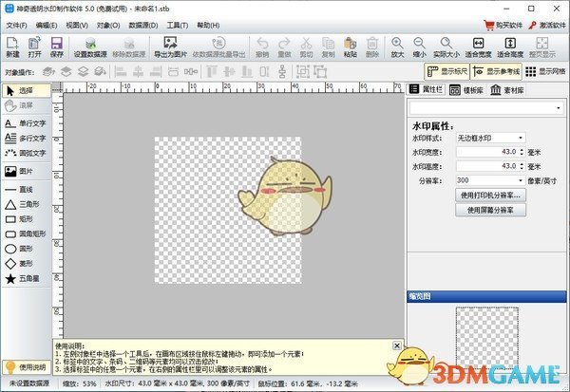The width and height of the screenshot is (570, 392).
Task: Click the 新建 (New) toolbar icon
Action: click(x=12, y=47)
